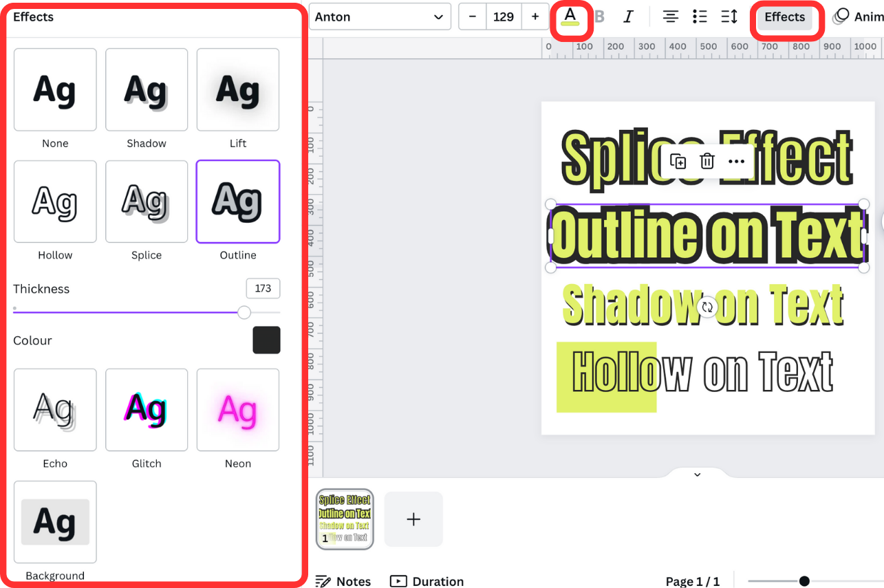
Task: Apply a bulleted list
Action: [700, 17]
